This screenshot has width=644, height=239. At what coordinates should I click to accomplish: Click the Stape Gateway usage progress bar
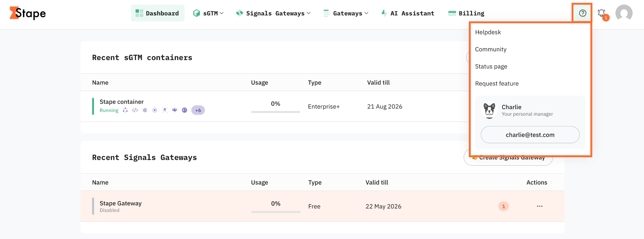click(275, 212)
